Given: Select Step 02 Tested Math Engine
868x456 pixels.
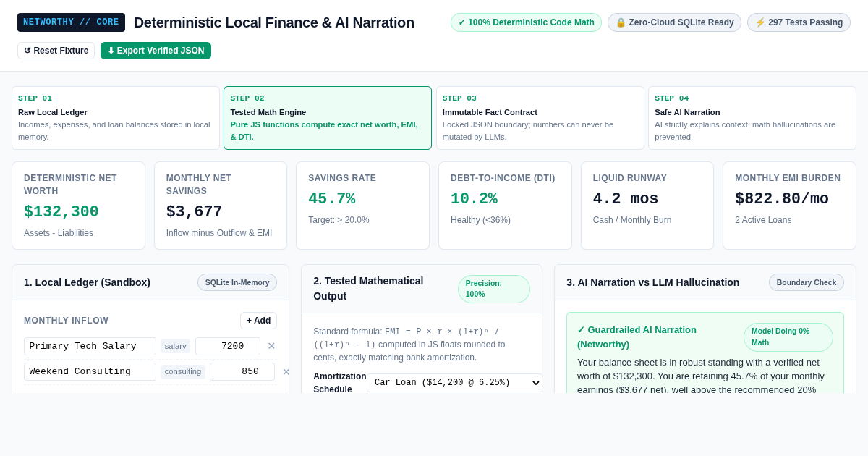Looking at the screenshot, I should point(328,118).
